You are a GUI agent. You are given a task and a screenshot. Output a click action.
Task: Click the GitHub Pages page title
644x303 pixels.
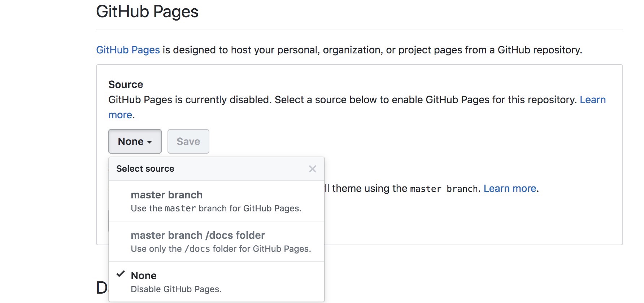(147, 12)
